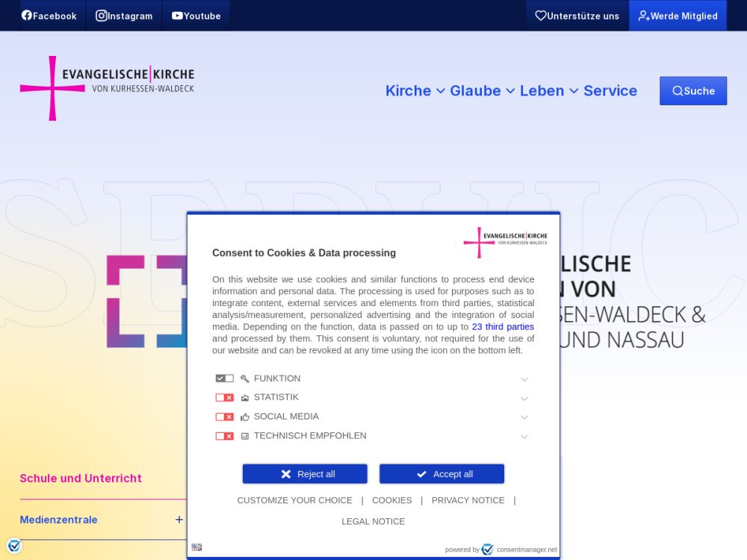Screen dimensions: 747x560
Task: Open the 23 third parties link
Action: pos(503,327)
